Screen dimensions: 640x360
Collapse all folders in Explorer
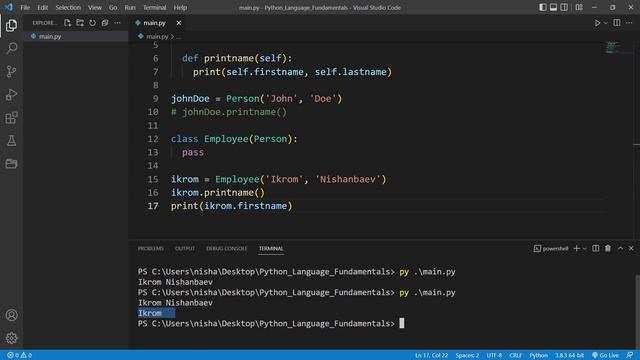[105, 23]
